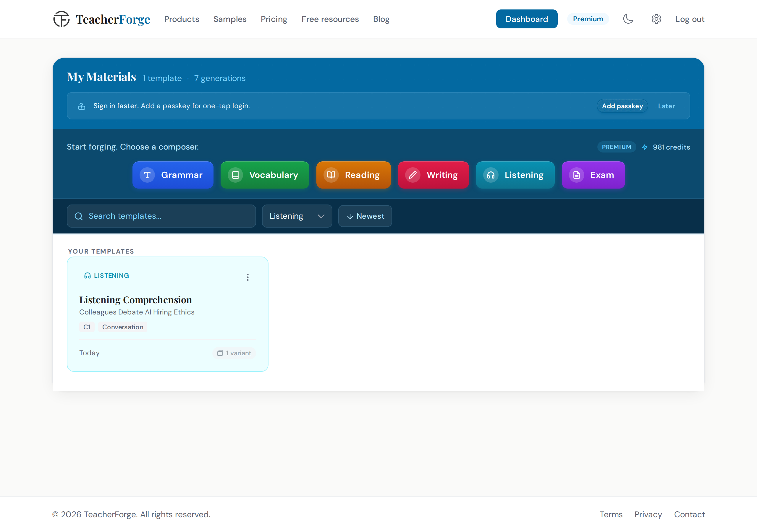Open settings gear icon
The image size is (757, 532).
point(656,19)
